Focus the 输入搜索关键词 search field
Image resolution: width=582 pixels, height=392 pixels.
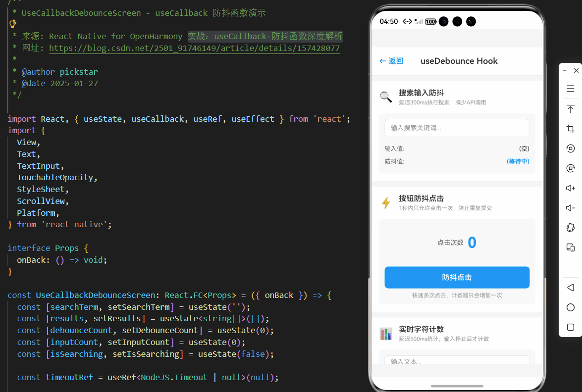(x=457, y=128)
